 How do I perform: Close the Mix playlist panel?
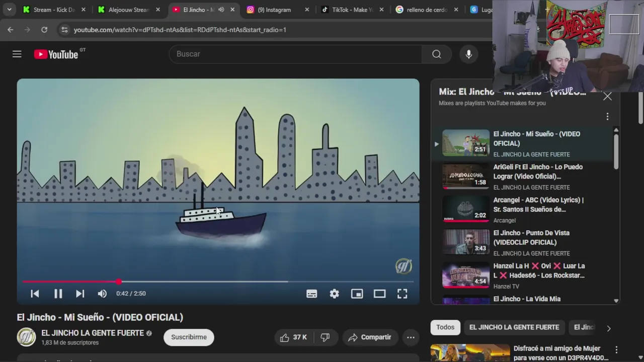pos(607,97)
